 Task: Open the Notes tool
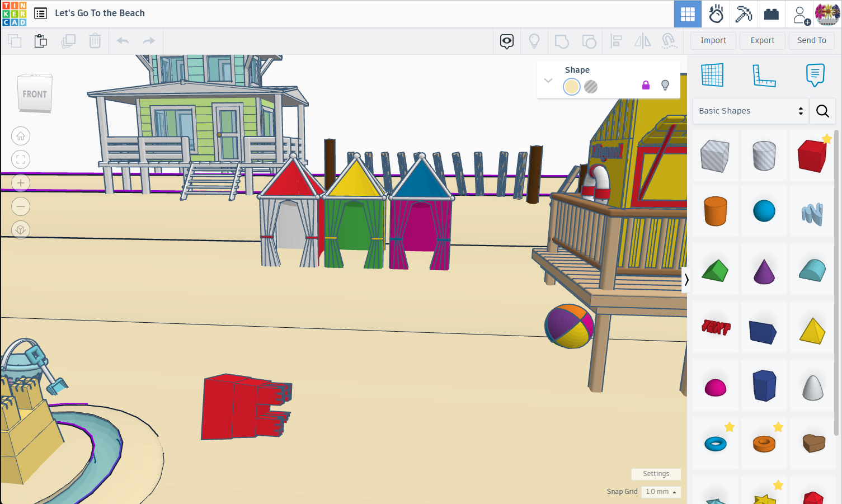click(x=815, y=76)
